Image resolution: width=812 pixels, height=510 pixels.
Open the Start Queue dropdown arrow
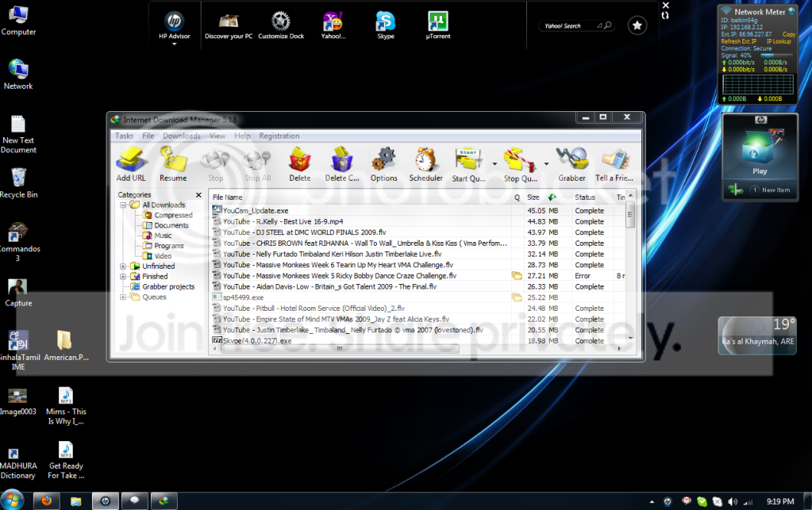494,164
